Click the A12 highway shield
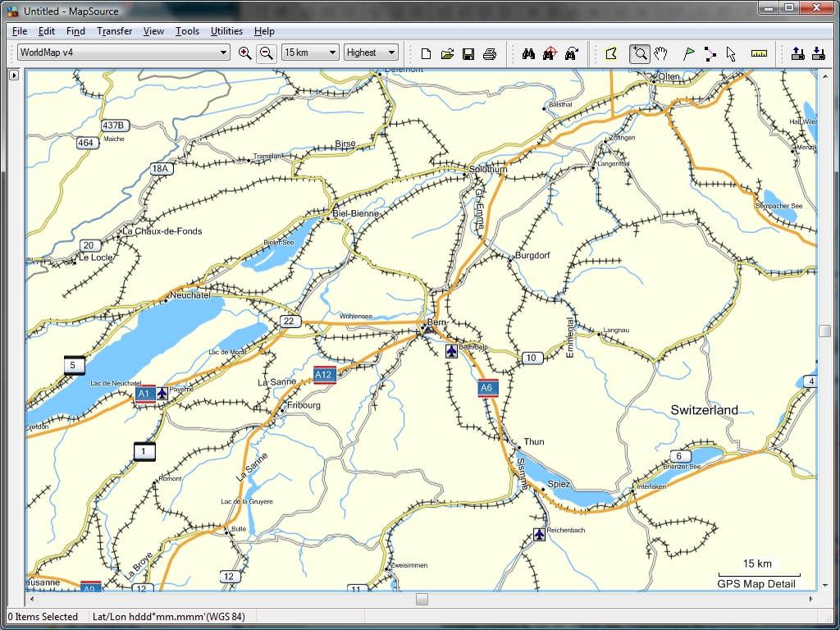 [x=325, y=375]
